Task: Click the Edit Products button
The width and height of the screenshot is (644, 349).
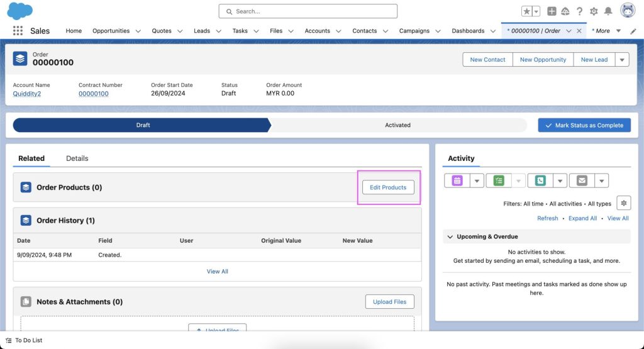Action: click(x=388, y=187)
